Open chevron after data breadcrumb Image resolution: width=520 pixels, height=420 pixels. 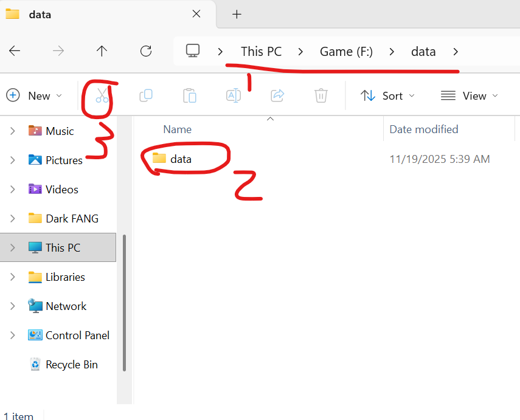coord(456,52)
